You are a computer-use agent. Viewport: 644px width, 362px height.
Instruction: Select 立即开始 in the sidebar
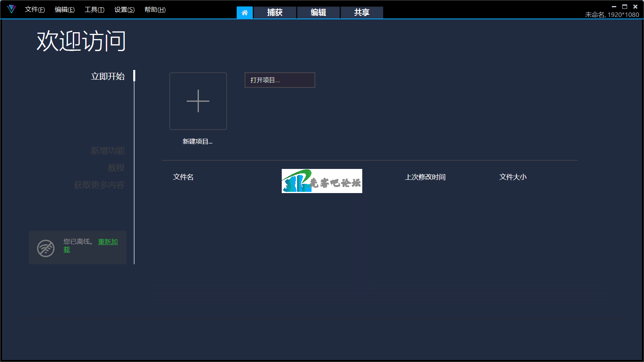pos(107,76)
